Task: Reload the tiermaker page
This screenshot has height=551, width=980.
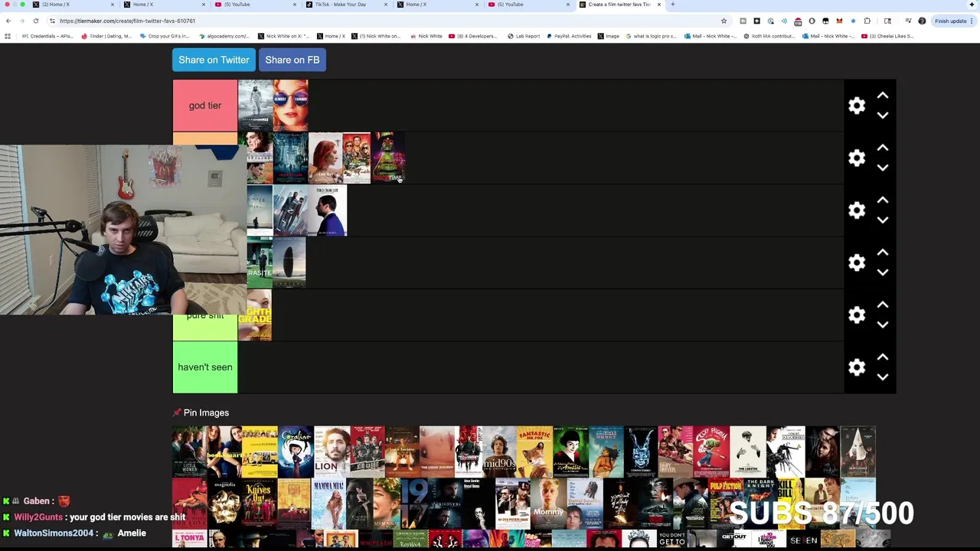Action: coord(36,21)
